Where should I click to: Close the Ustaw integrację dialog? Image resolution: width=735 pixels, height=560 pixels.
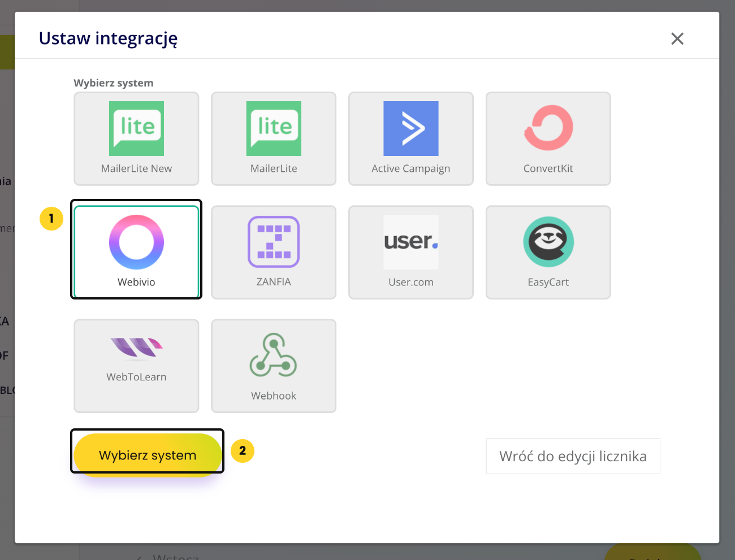[x=677, y=38]
